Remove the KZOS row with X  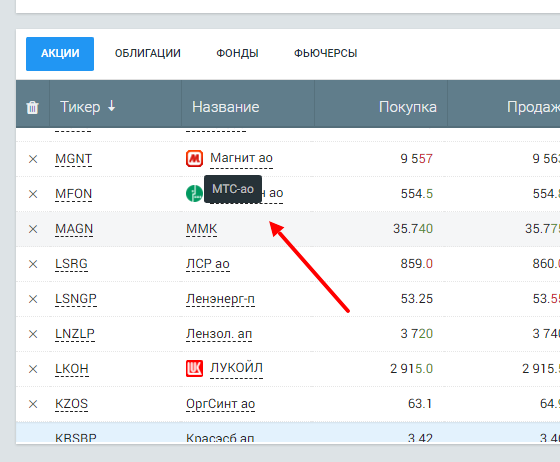pos(33,404)
